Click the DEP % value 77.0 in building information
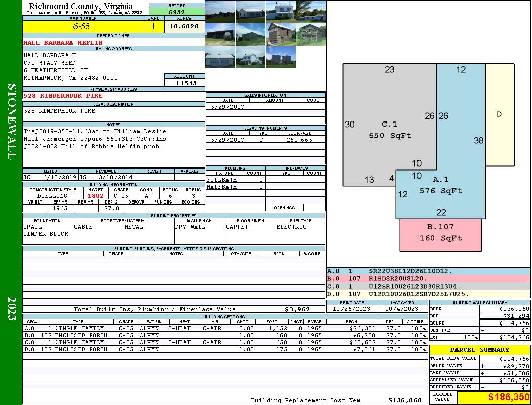This screenshot has width=532, height=405. click(111, 208)
